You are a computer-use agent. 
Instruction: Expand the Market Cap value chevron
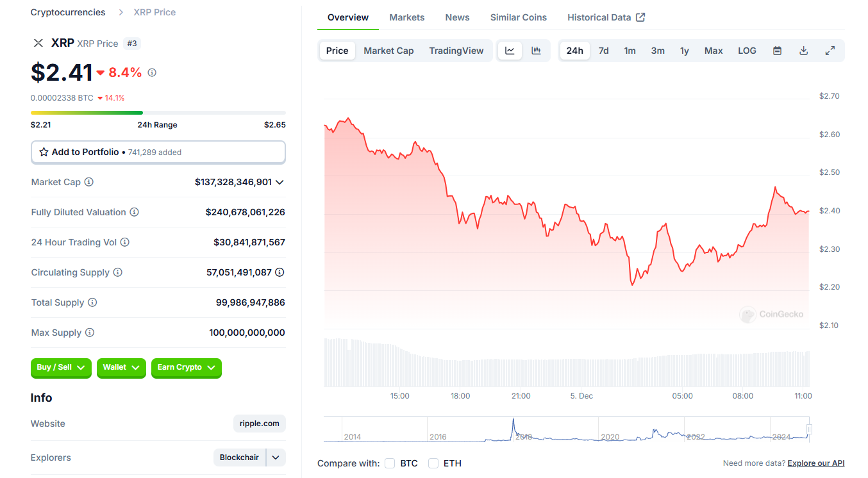tap(280, 182)
